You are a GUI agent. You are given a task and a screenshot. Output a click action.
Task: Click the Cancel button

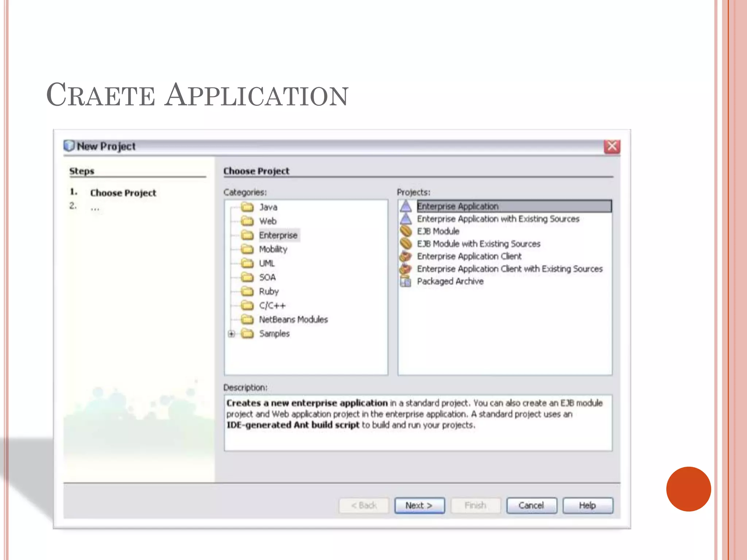point(531,505)
